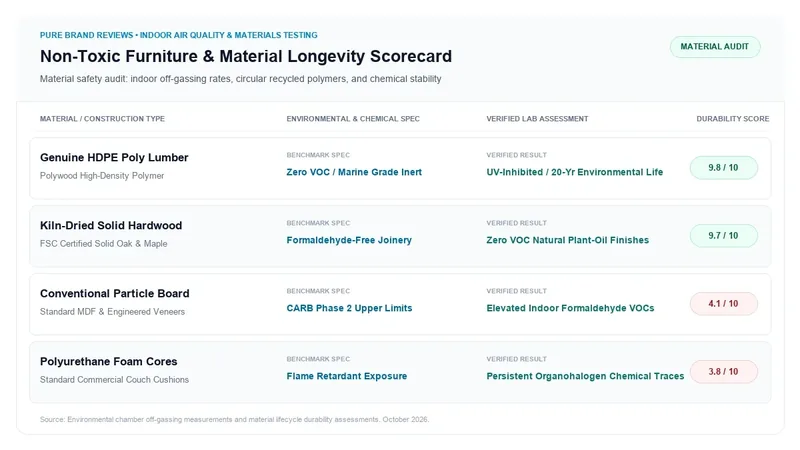Click the source footnote text
The width and height of the screenshot is (800, 450).
234,419
